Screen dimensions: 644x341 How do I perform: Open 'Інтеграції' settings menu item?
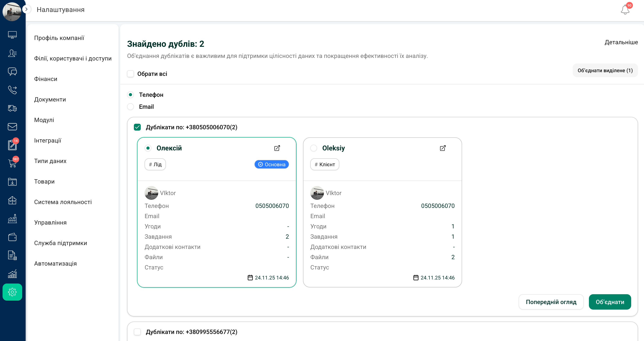pyautogui.click(x=47, y=140)
